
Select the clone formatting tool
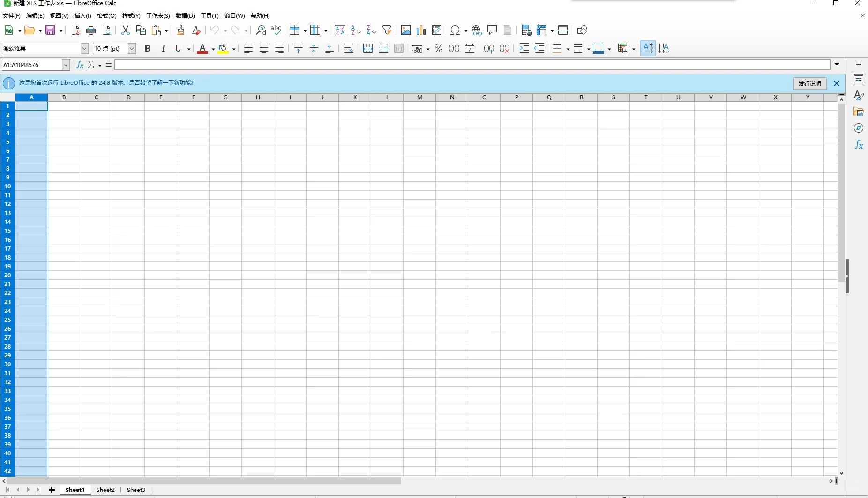tap(181, 30)
